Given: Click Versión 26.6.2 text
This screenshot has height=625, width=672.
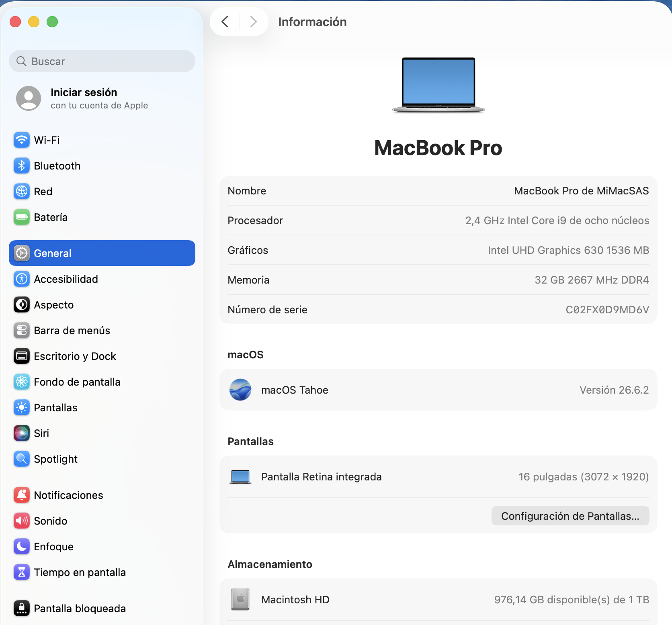Looking at the screenshot, I should point(614,390).
